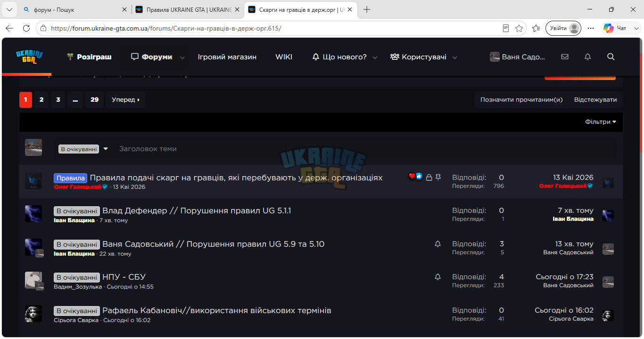Viewport: 644px width, 339px height.
Task: Expand the Форуми menu chevron
Action: coord(182,57)
